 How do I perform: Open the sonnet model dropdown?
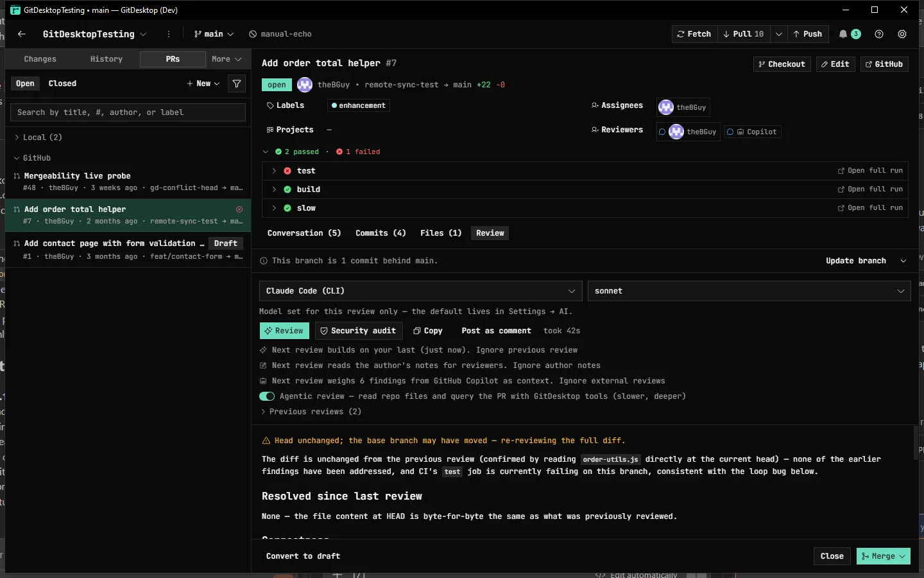749,291
